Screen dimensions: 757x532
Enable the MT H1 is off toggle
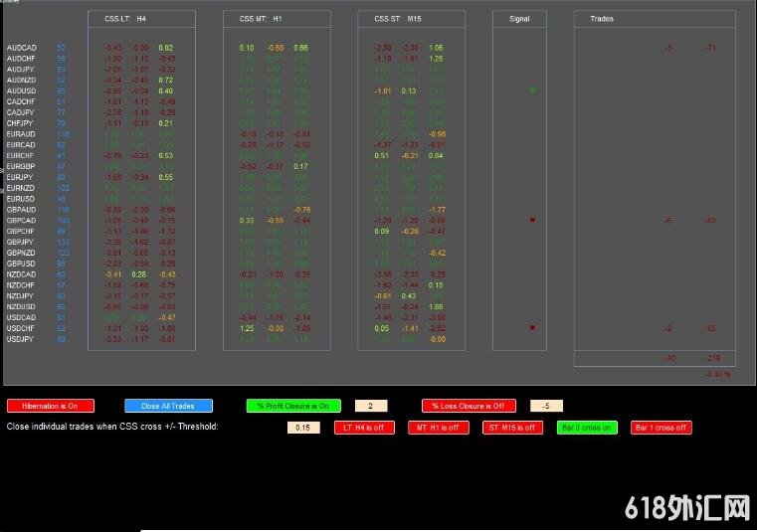pos(438,428)
